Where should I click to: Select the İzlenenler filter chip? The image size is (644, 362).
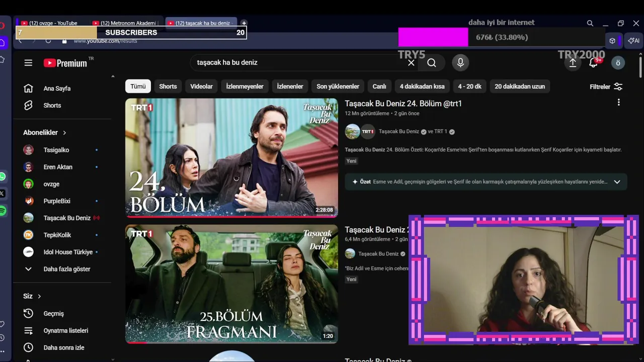(x=290, y=86)
